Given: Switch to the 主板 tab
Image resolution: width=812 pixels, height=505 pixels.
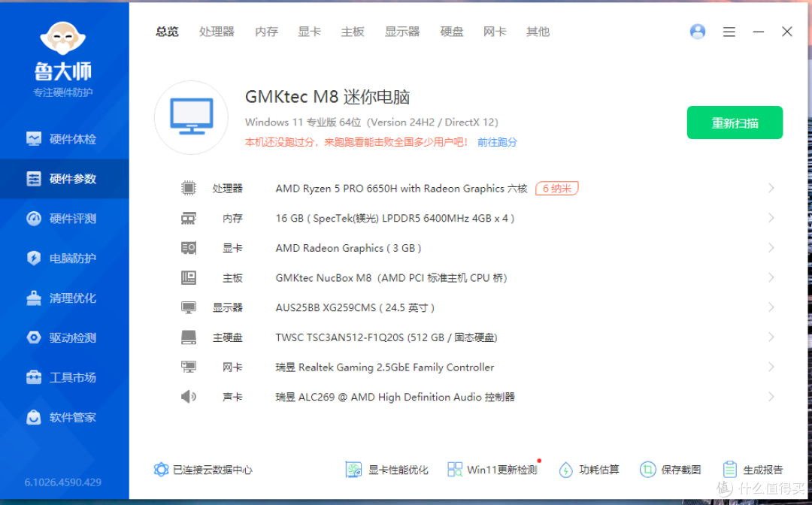Looking at the screenshot, I should (x=353, y=32).
